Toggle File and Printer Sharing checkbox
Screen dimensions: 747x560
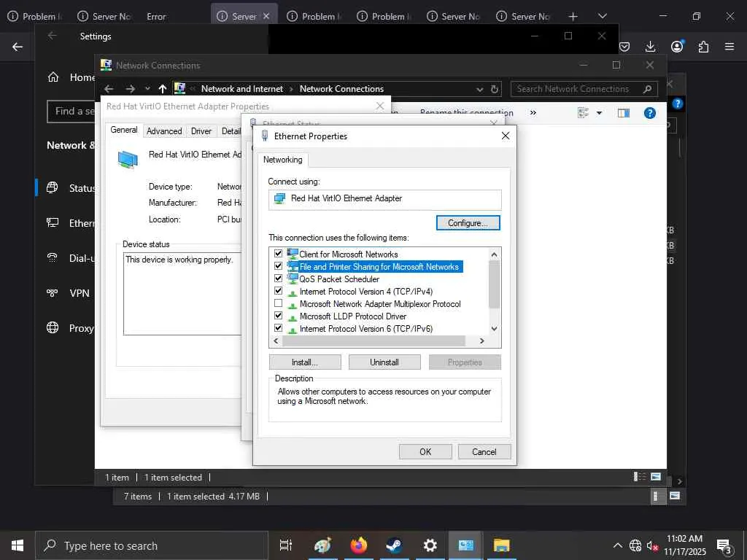click(x=278, y=266)
